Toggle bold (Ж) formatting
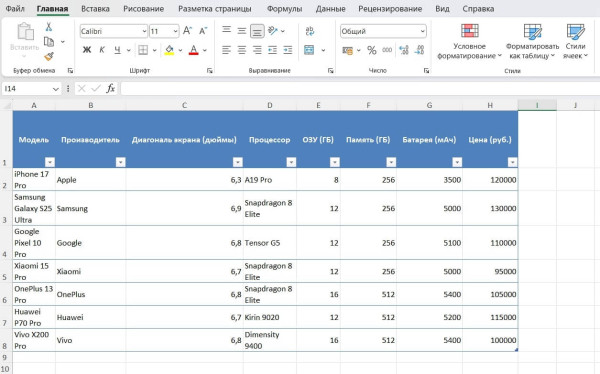The height and width of the screenshot is (374, 600). (87, 50)
